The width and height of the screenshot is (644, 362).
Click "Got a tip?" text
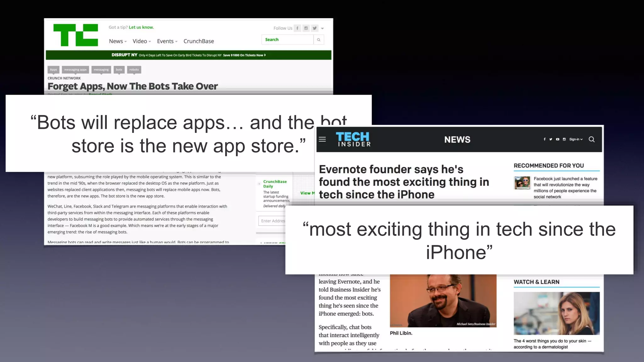pyautogui.click(x=118, y=27)
